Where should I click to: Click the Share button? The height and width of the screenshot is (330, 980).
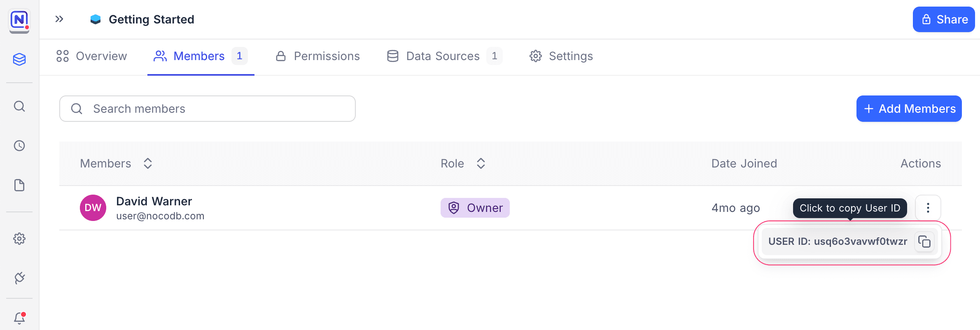(944, 19)
